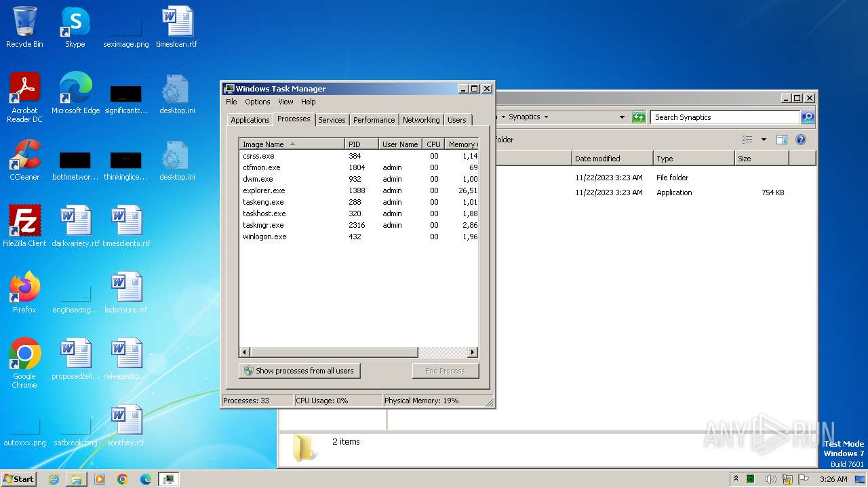
Task: Launch FileZilla Client shortcut
Action: click(24, 226)
